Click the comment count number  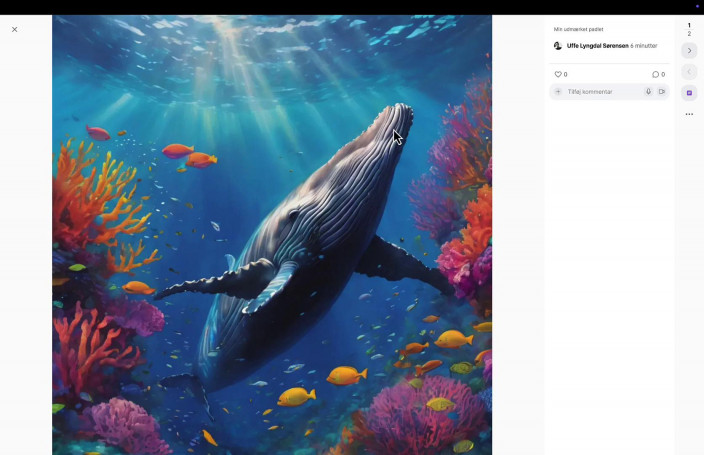[663, 74]
